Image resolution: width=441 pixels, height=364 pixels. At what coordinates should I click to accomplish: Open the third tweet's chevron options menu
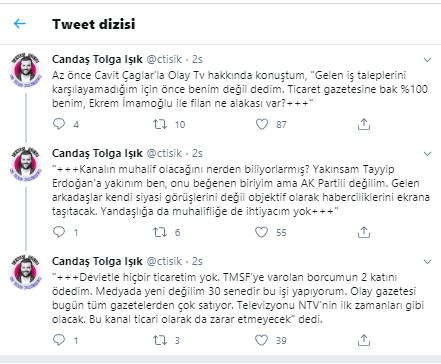(x=427, y=262)
